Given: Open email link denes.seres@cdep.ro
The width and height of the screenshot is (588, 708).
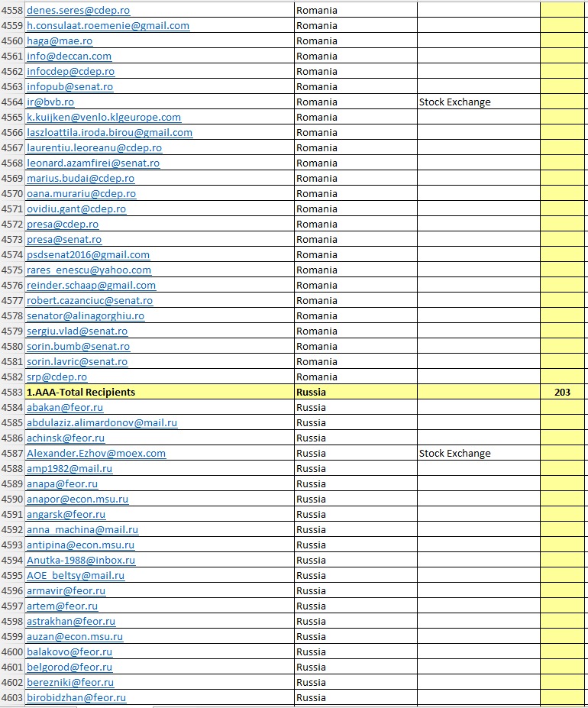Looking at the screenshot, I should click(78, 11).
